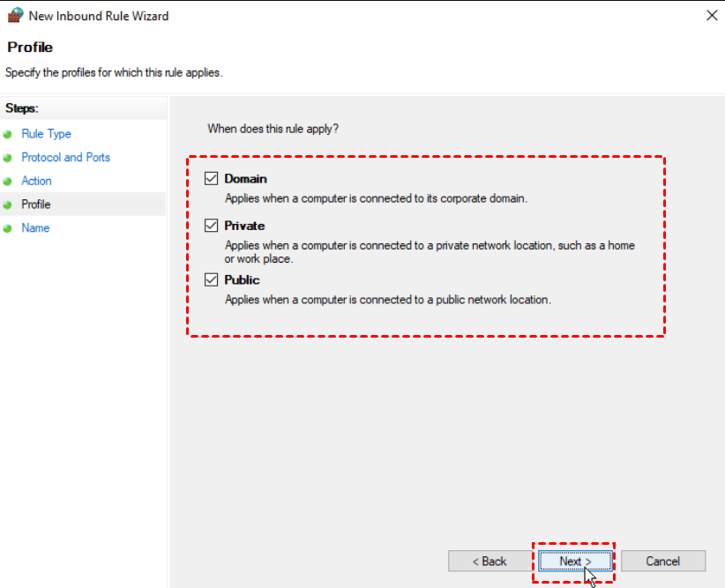Screen dimensions: 725x588
Task: Click the green bullet beside Rule Type
Action: pos(7,135)
